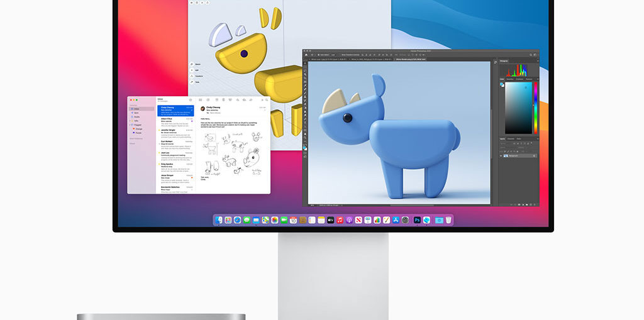Open Finder from the Dock
Screen dimensions: 644x320
click(219, 220)
